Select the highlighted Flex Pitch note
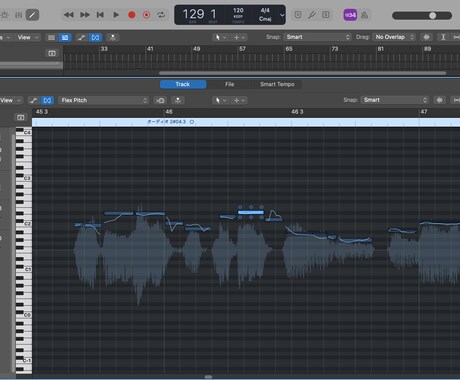Image resolution: width=460 pixels, height=380 pixels. point(251,212)
